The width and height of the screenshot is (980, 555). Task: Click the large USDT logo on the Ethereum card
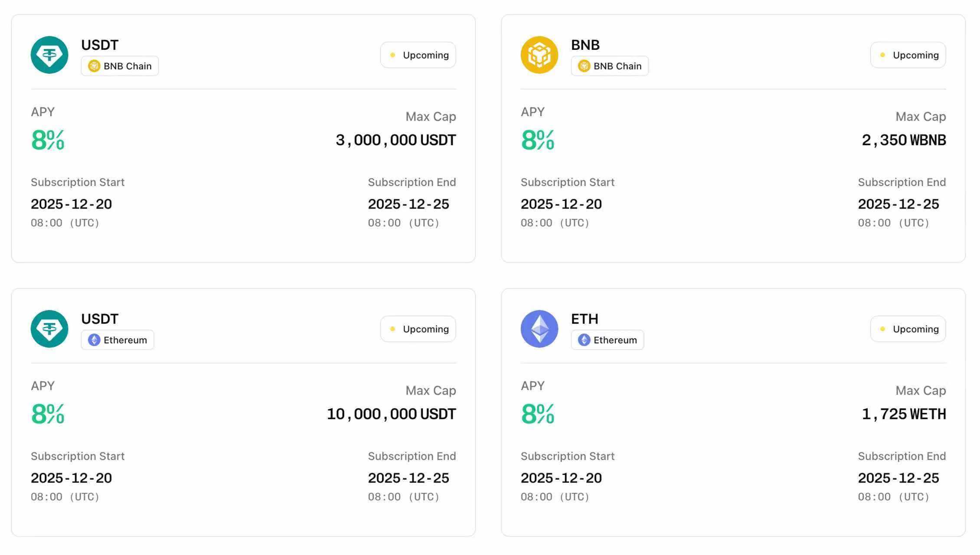[49, 329]
